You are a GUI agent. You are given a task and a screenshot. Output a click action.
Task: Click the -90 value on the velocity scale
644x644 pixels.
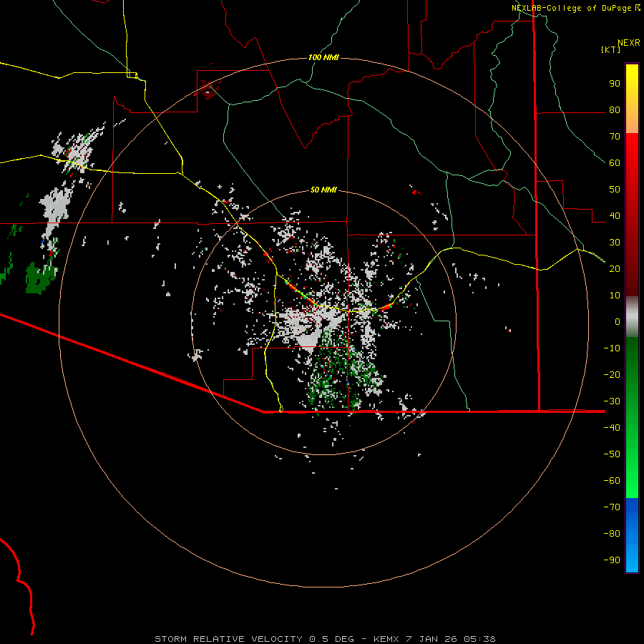click(x=612, y=560)
